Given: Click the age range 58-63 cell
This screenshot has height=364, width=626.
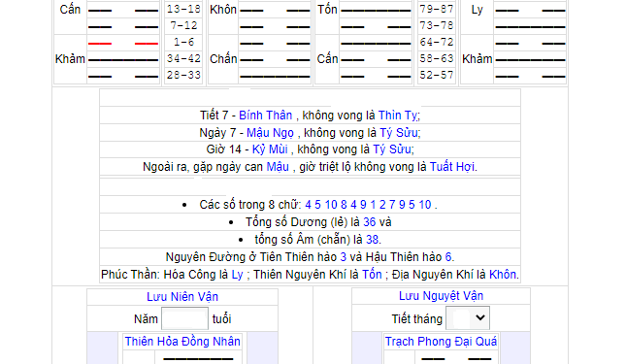Looking at the screenshot, I should [437, 59].
